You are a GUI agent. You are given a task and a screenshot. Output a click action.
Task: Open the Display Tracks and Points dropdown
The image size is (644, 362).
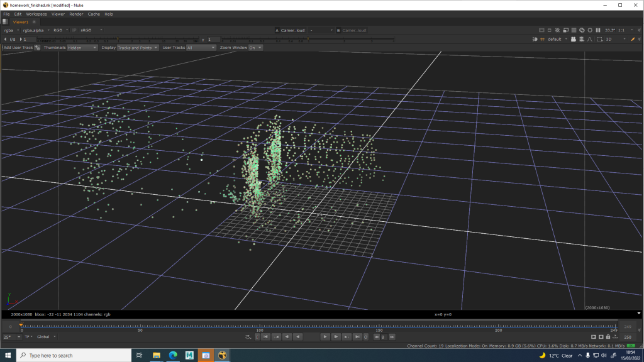(x=137, y=48)
